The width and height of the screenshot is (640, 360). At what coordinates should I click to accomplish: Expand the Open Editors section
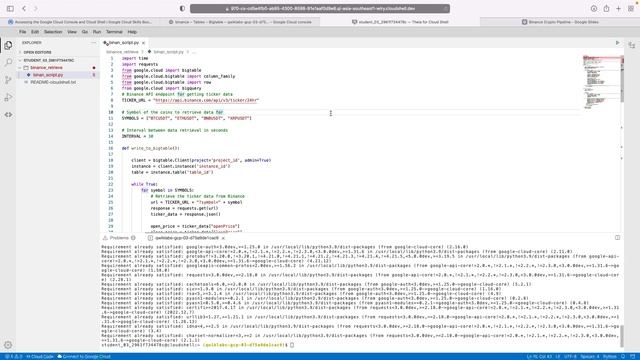(37, 52)
